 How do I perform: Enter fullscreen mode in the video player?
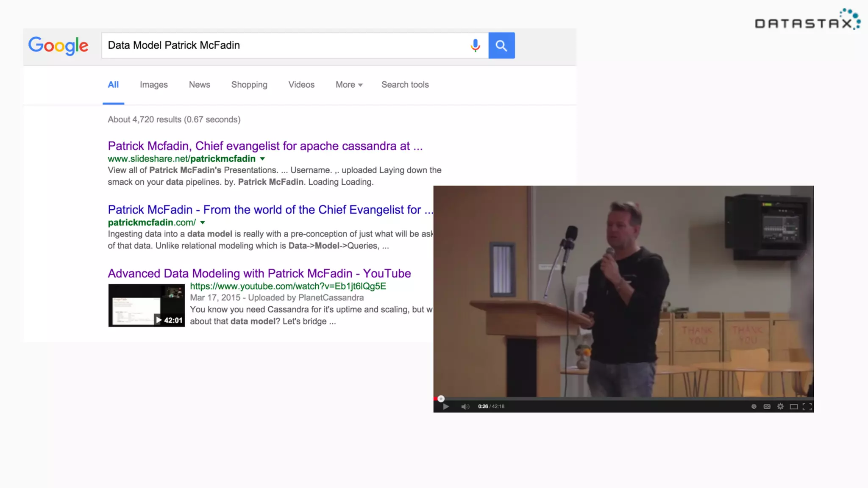click(x=807, y=407)
